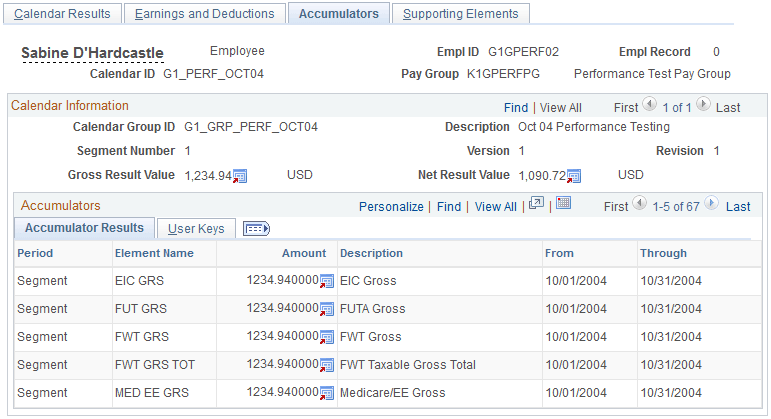Click the 1-5 of 67 row counter

pos(676,207)
